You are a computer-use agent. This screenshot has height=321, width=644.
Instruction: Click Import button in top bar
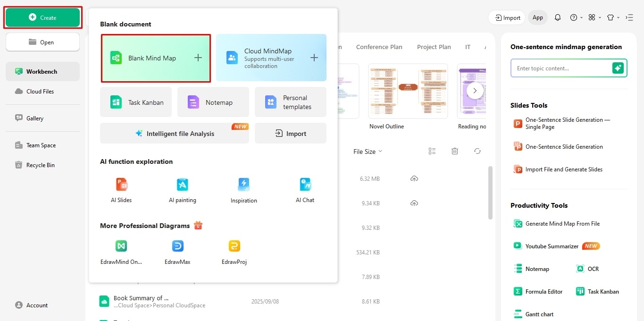coord(507,17)
